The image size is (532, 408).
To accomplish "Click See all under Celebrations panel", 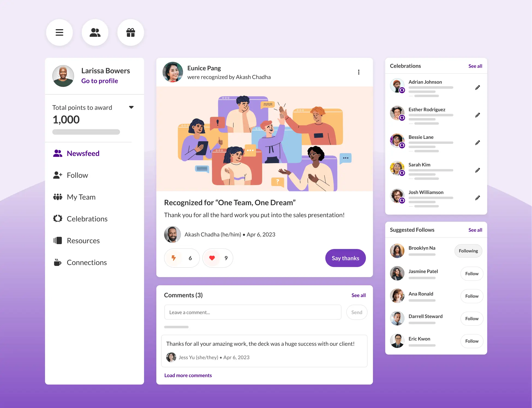I will pos(474,65).
